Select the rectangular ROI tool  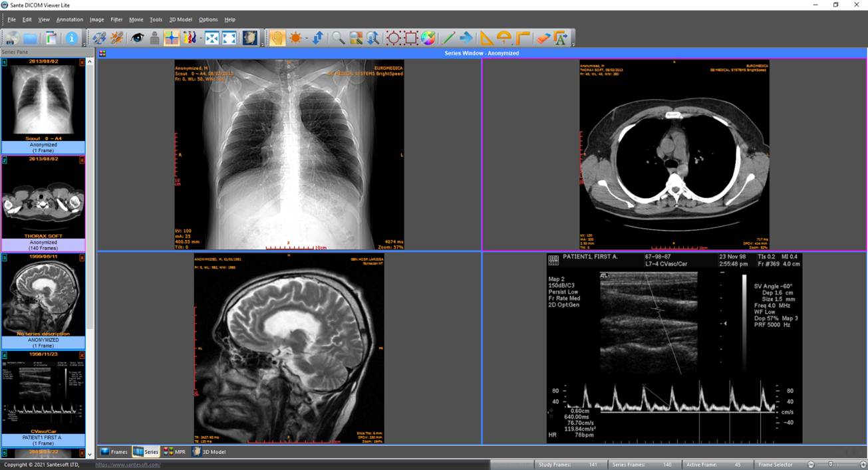[411, 38]
